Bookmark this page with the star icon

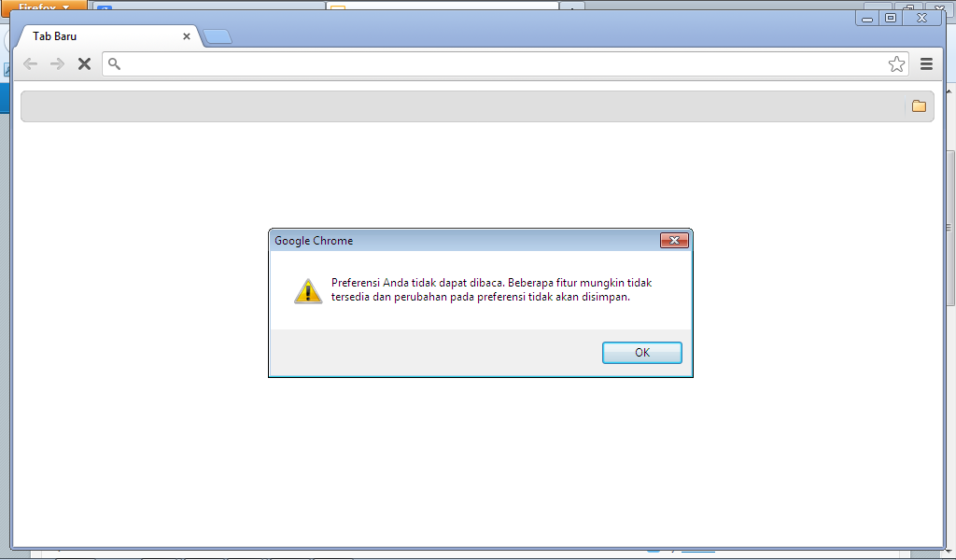[x=896, y=64]
